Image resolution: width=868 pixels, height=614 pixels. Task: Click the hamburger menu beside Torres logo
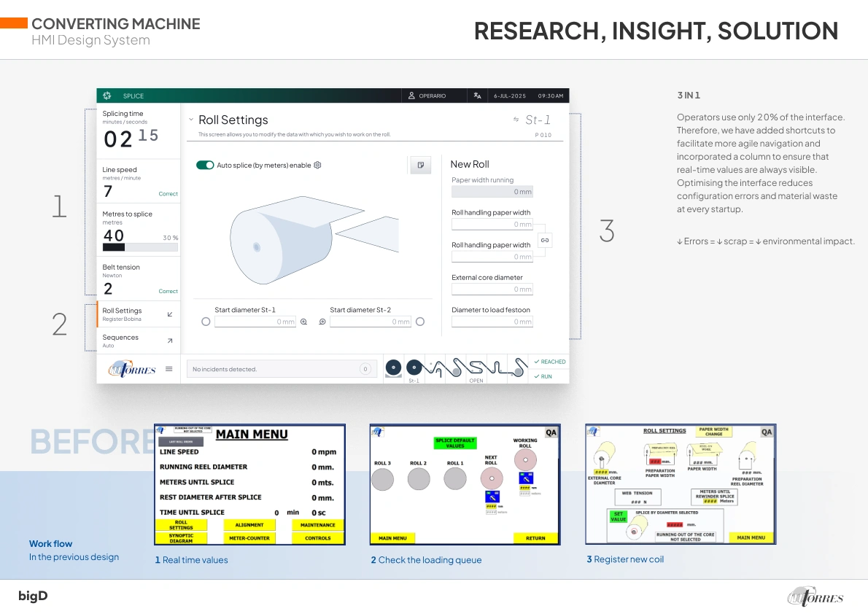[168, 369]
